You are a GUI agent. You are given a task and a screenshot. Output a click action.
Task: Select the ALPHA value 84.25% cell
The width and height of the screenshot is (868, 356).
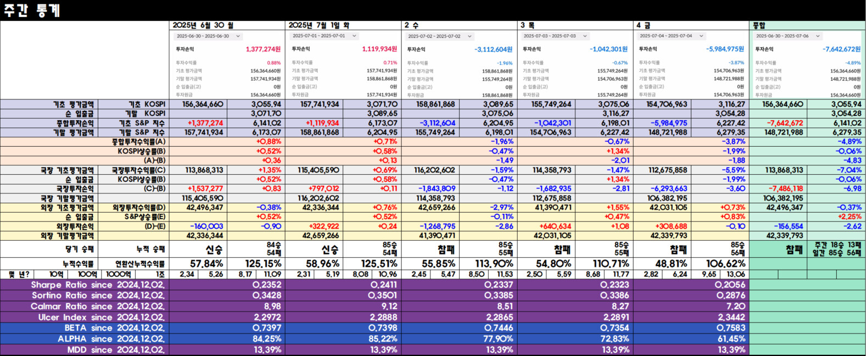click(x=267, y=339)
